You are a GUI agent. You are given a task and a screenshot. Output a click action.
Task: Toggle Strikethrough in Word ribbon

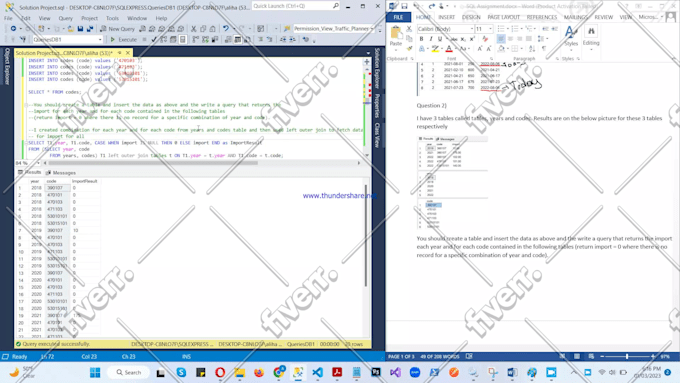pyautogui.click(x=454, y=39)
